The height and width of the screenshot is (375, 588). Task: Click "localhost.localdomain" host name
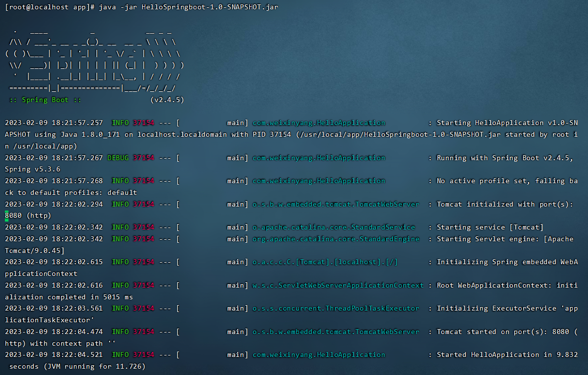click(x=182, y=134)
